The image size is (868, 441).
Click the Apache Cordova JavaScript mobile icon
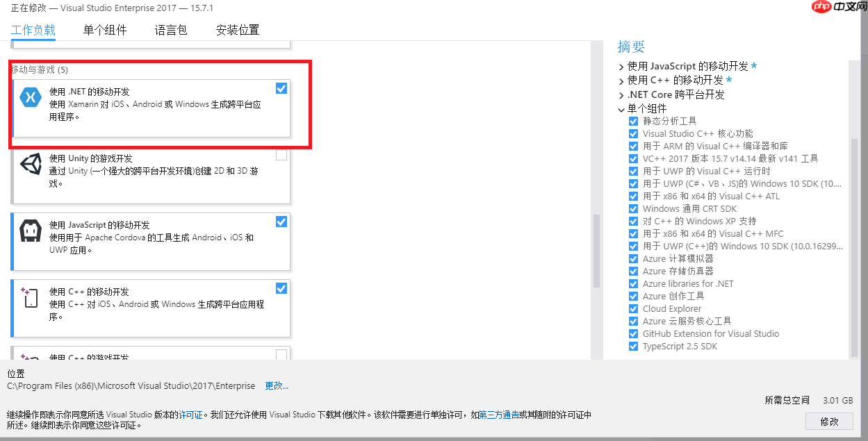point(29,231)
